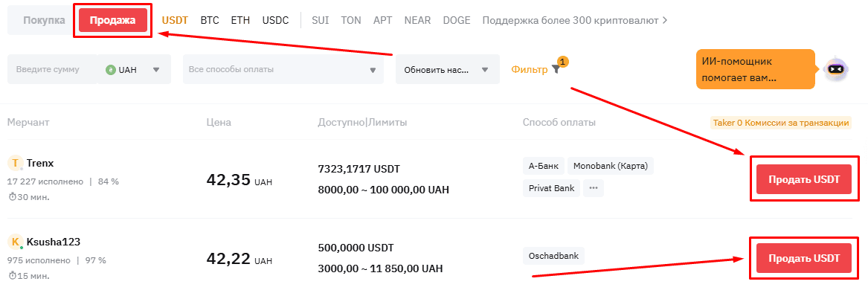Click 'Taker 0 Комиссии за транзакции' badge
868x296 pixels.
pos(780,123)
